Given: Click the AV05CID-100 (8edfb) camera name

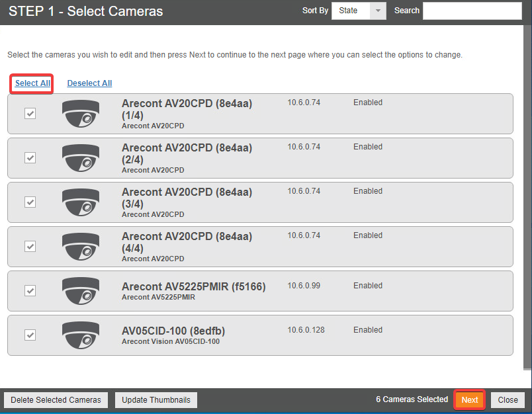Looking at the screenshot, I should [173, 331].
